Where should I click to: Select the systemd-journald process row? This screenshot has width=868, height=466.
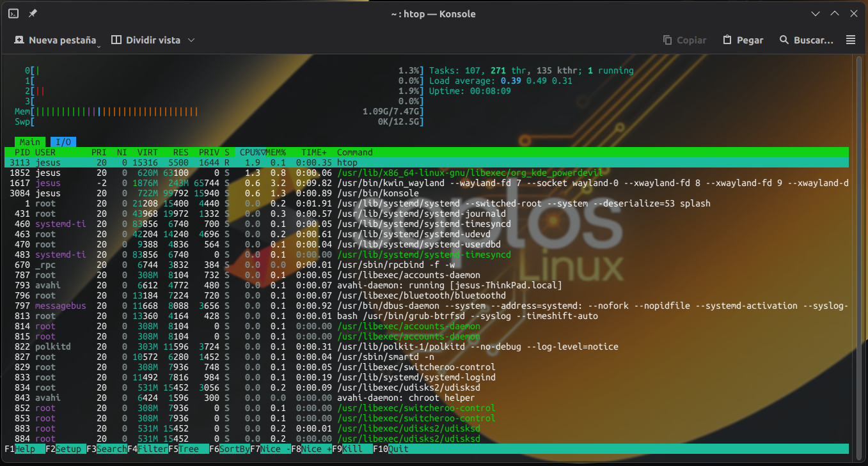427,214
